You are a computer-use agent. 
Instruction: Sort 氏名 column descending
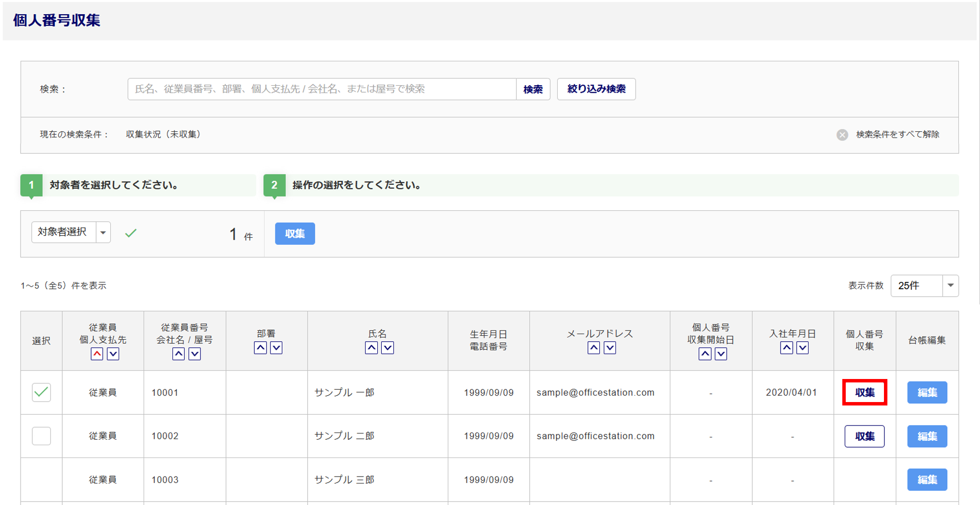pyautogui.click(x=388, y=348)
